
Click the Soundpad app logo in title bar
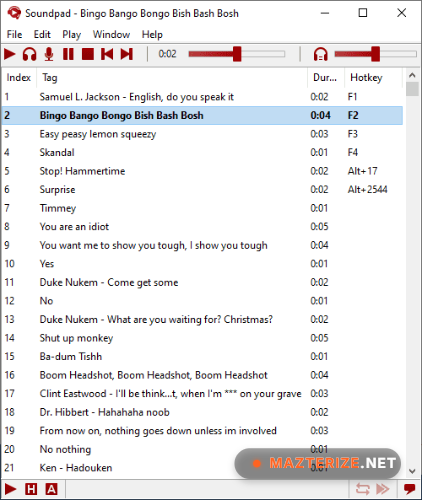(x=14, y=13)
